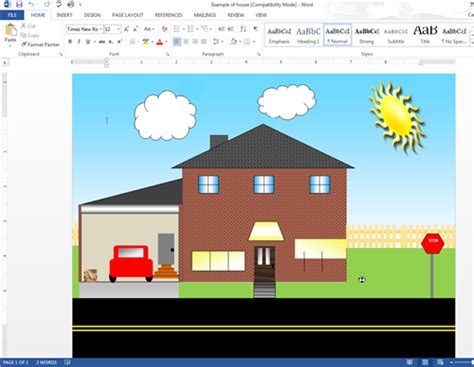Align text left
This screenshot has width=474, height=367.
177,42
